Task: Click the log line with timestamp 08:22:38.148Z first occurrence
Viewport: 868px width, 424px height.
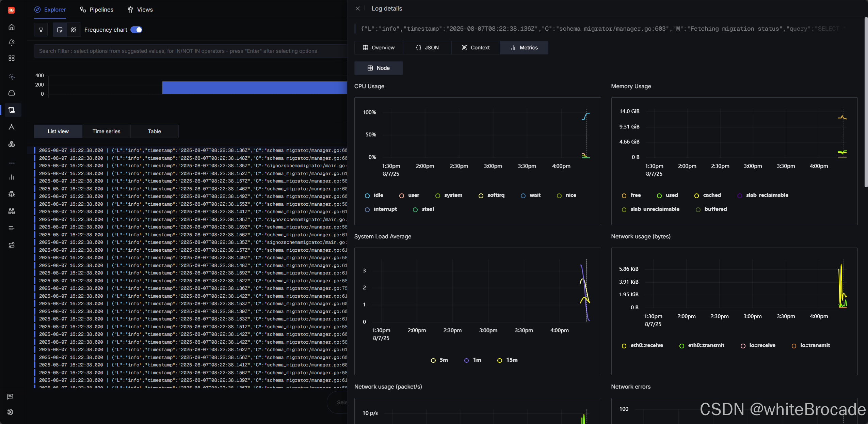Action: tap(191, 158)
